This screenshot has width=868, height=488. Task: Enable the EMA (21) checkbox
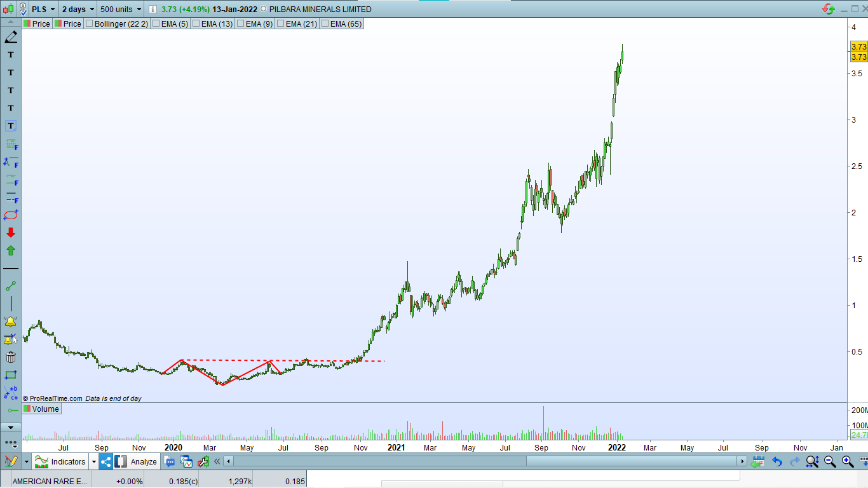tap(281, 24)
